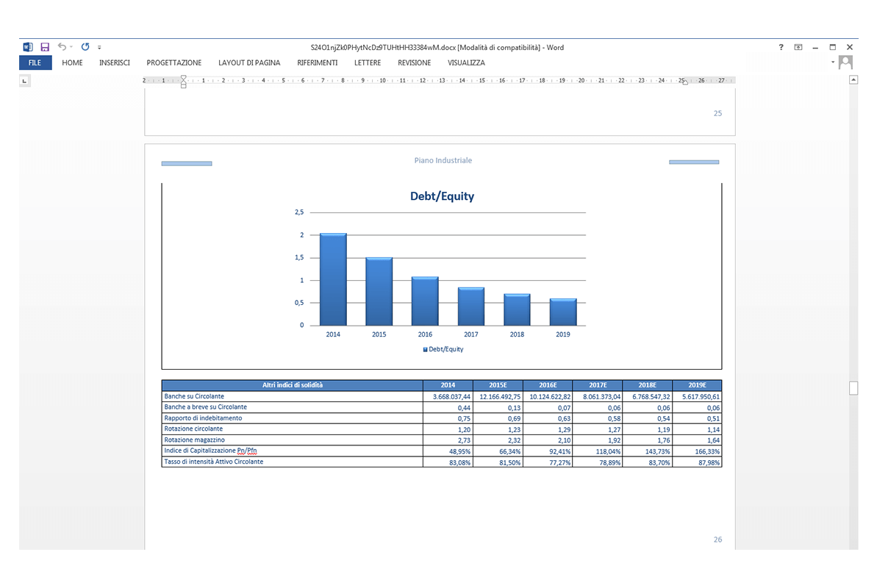Image resolution: width=877 pixels, height=588 pixels.
Task: Open the VISUALIZZA tab
Action: tap(467, 62)
